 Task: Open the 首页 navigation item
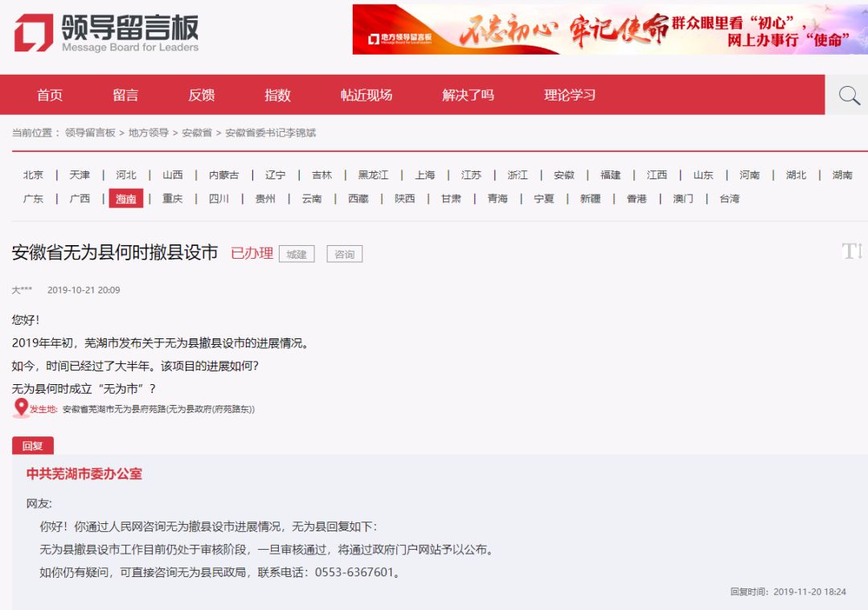point(50,94)
